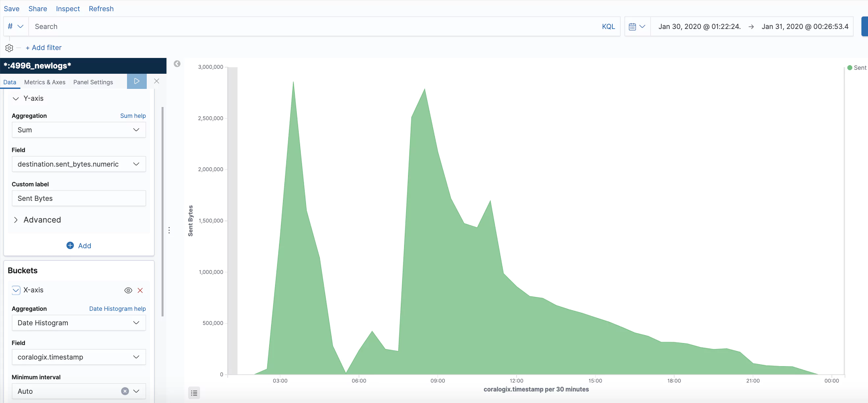
Task: Open the coralogix.timestamp field dropdown
Action: click(79, 357)
